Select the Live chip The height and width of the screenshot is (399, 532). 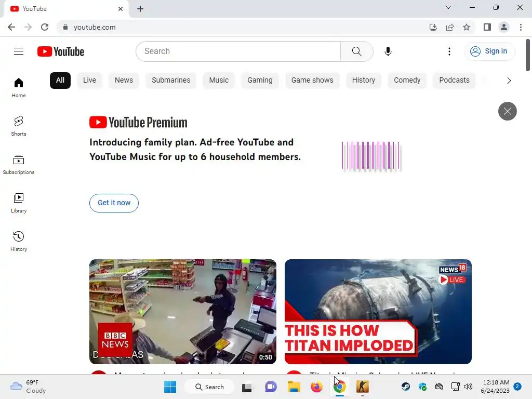coord(89,81)
